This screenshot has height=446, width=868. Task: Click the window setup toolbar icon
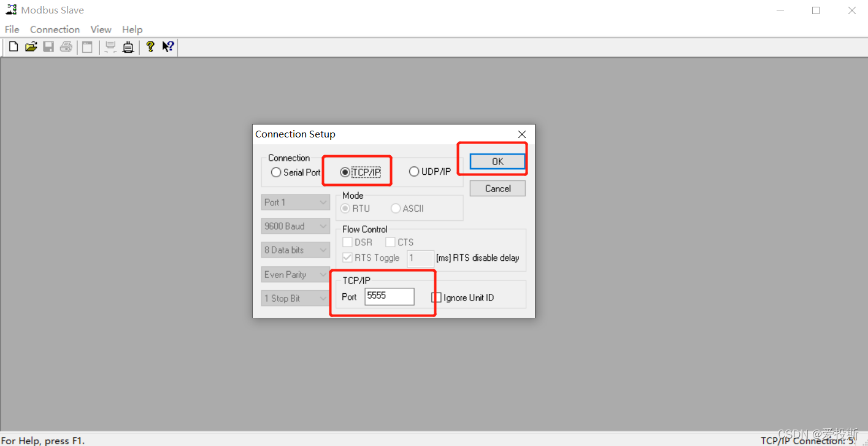pyautogui.click(x=87, y=47)
